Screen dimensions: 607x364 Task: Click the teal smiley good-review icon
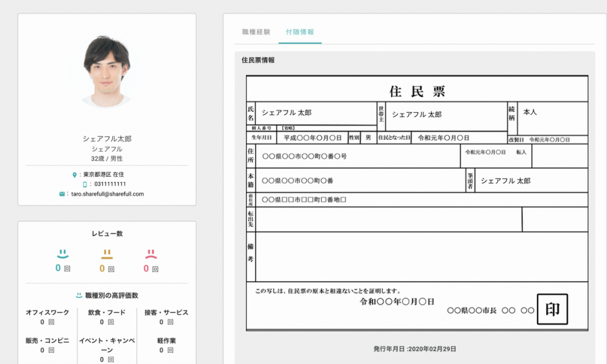point(63,254)
